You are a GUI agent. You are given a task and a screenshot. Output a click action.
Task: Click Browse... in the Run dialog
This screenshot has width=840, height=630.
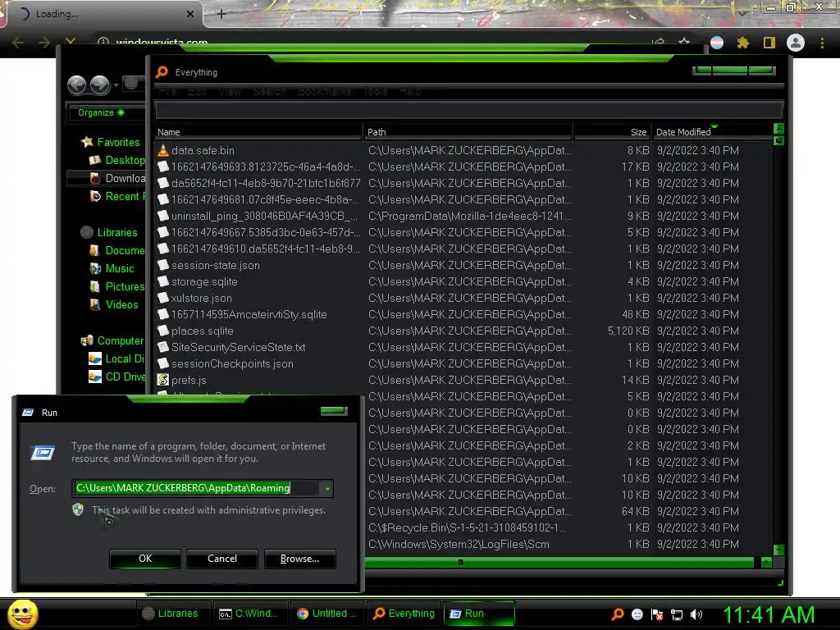pos(299,559)
